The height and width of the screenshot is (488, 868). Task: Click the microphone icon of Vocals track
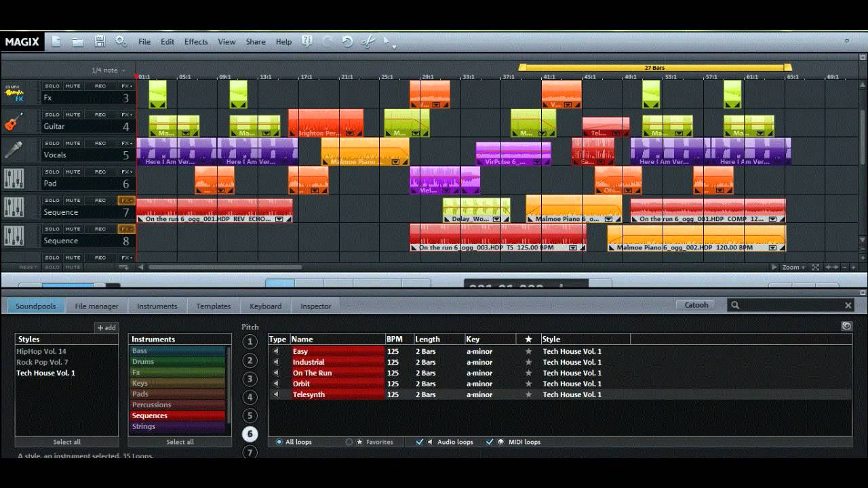click(x=14, y=150)
